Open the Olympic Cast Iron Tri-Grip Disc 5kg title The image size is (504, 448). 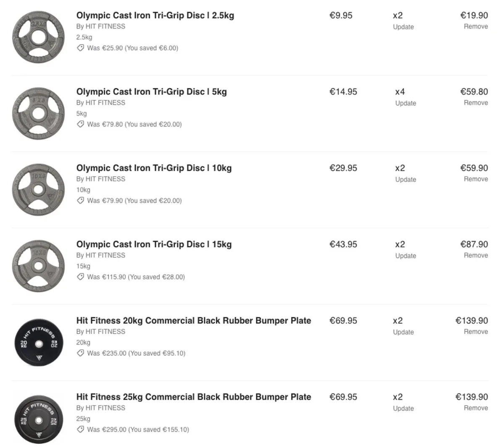151,92
